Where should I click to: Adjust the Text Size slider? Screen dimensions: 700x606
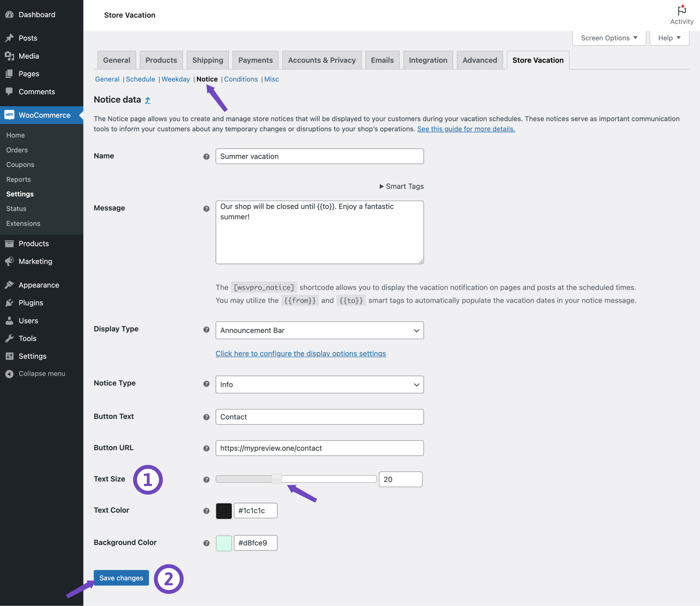277,479
